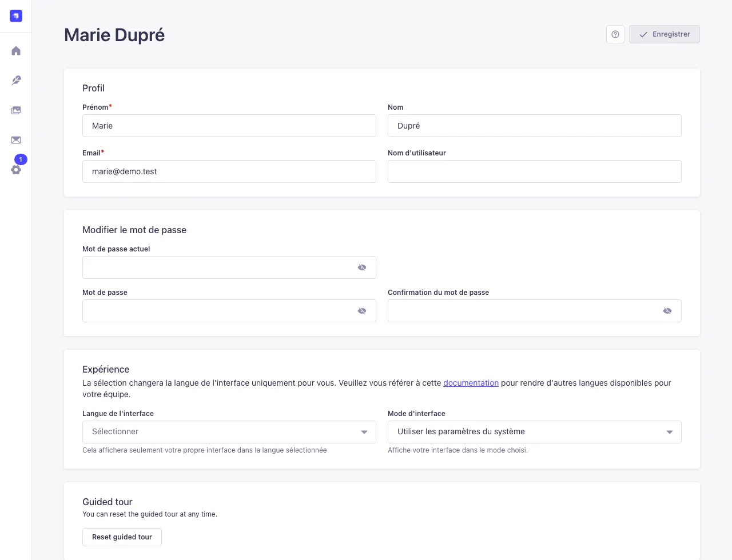The height and width of the screenshot is (560, 732).
Task: Show the current password (Mot de passe actuel)
Action: pos(362,267)
